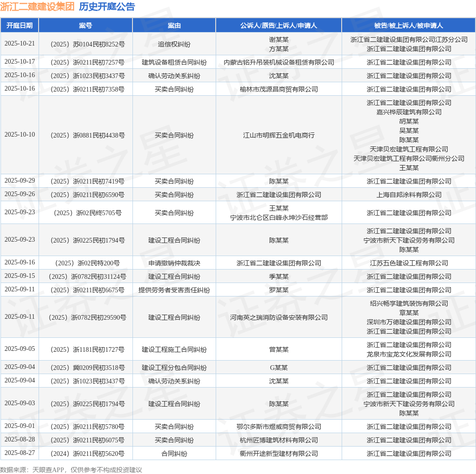Click the data source note 天眼查APP
Screen dimensions: 476x474
coord(48,470)
